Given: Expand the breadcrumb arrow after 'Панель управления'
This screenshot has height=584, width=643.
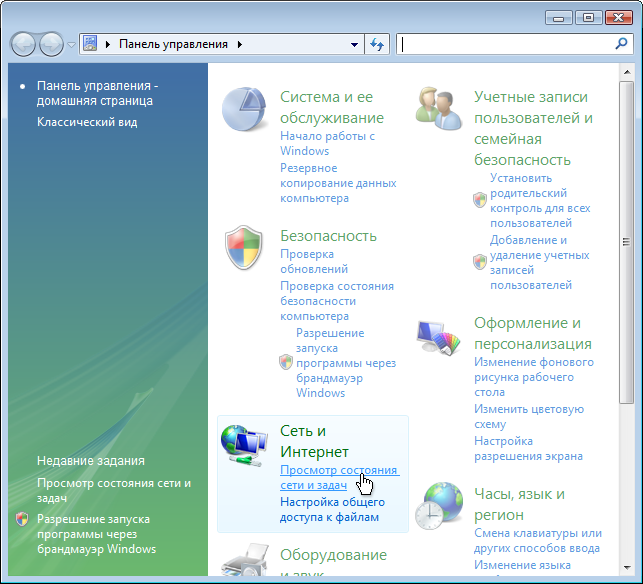Looking at the screenshot, I should click(x=239, y=44).
